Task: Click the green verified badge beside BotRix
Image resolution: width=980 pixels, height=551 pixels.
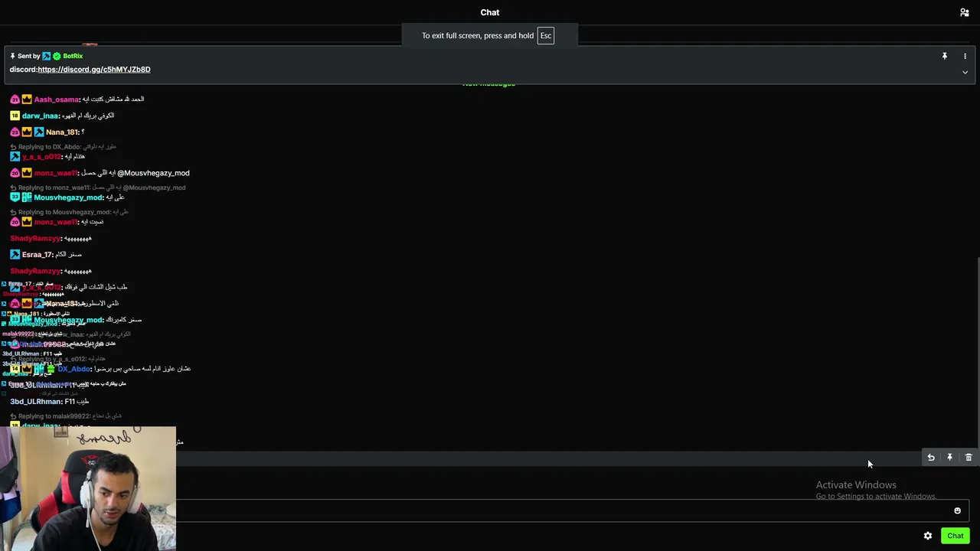Action: coord(57,56)
